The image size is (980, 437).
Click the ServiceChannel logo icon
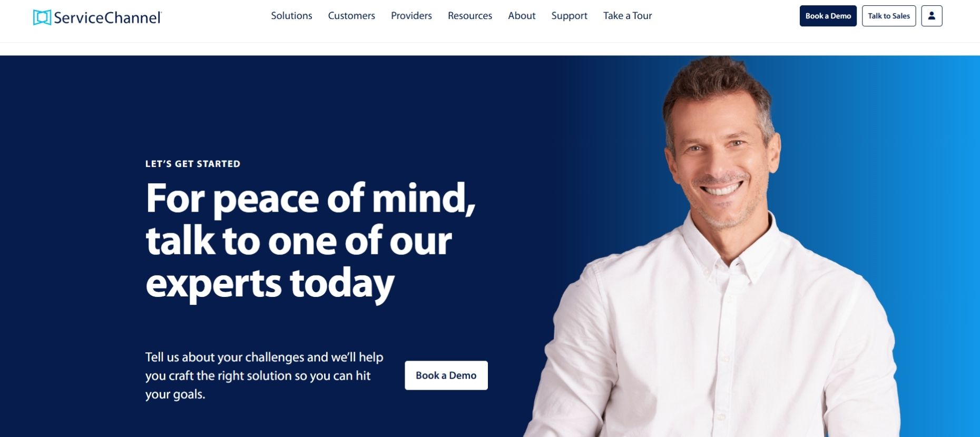[x=42, y=17]
